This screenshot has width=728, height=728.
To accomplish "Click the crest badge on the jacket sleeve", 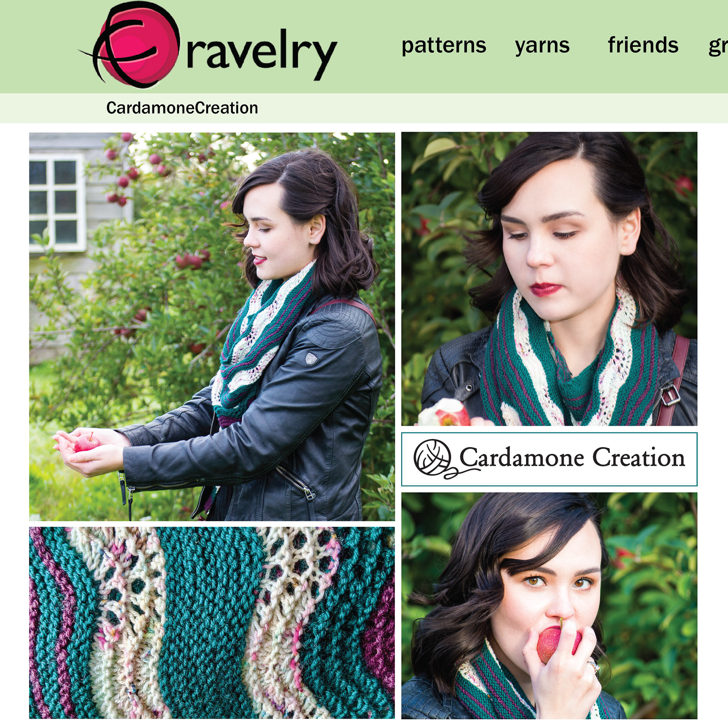I will (311, 358).
